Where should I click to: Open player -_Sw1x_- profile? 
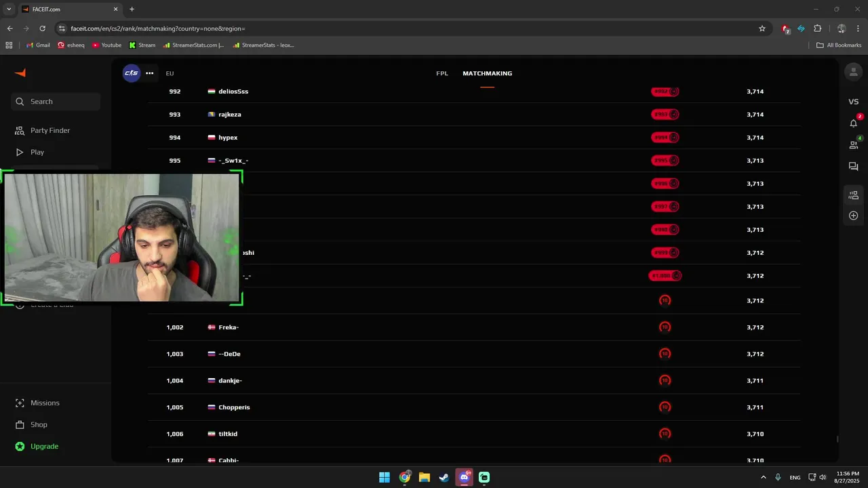[x=233, y=161]
